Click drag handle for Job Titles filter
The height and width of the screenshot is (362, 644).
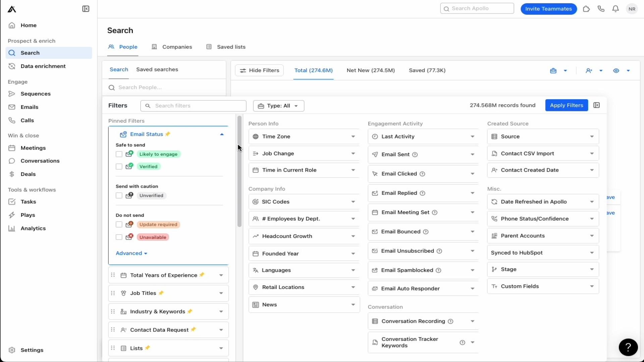click(113, 293)
